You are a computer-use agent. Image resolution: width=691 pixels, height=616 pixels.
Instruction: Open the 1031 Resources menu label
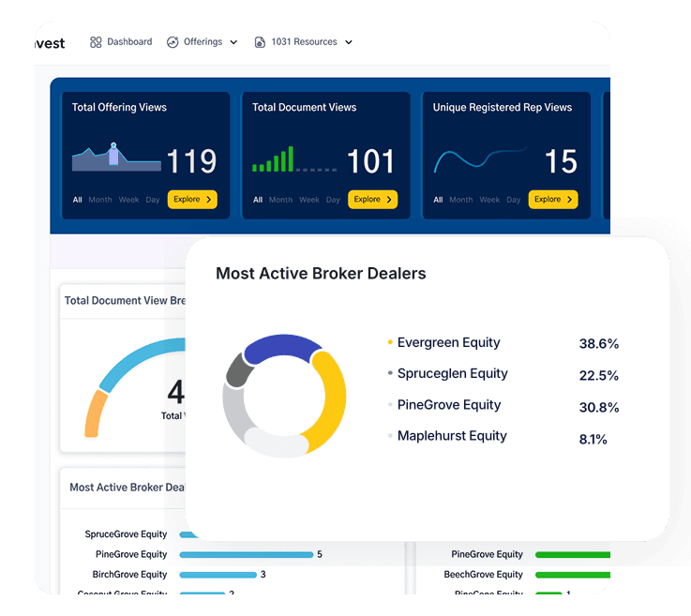(x=304, y=42)
